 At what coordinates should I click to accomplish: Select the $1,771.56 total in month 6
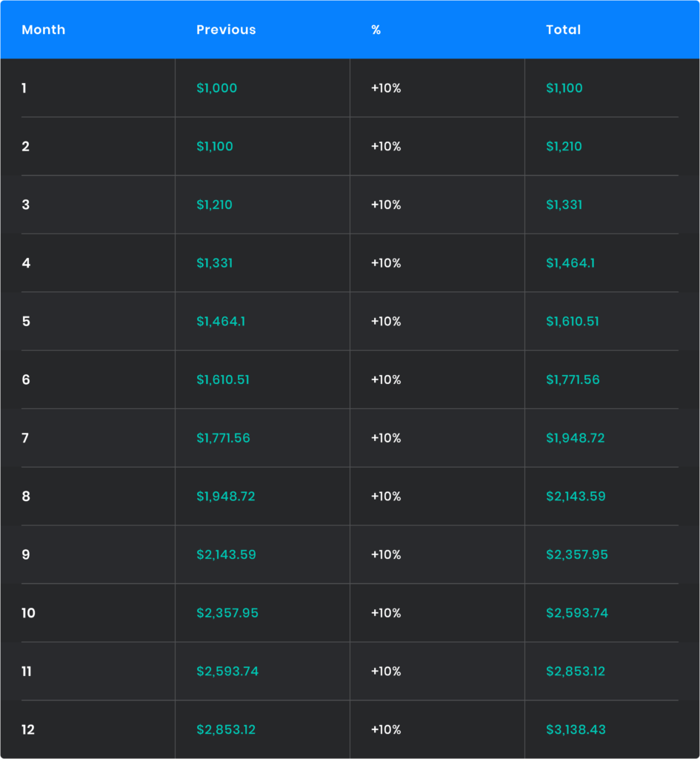573,379
